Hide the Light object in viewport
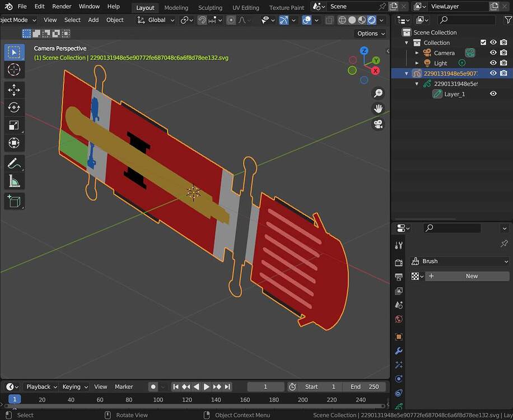The height and width of the screenshot is (420, 513). tap(493, 63)
